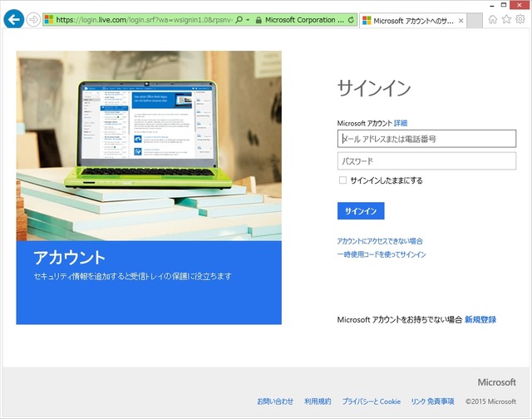Screen dimensions: 532x419
Task: Focus the メール アドレスまたは電話番号 field
Action: [x=426, y=139]
